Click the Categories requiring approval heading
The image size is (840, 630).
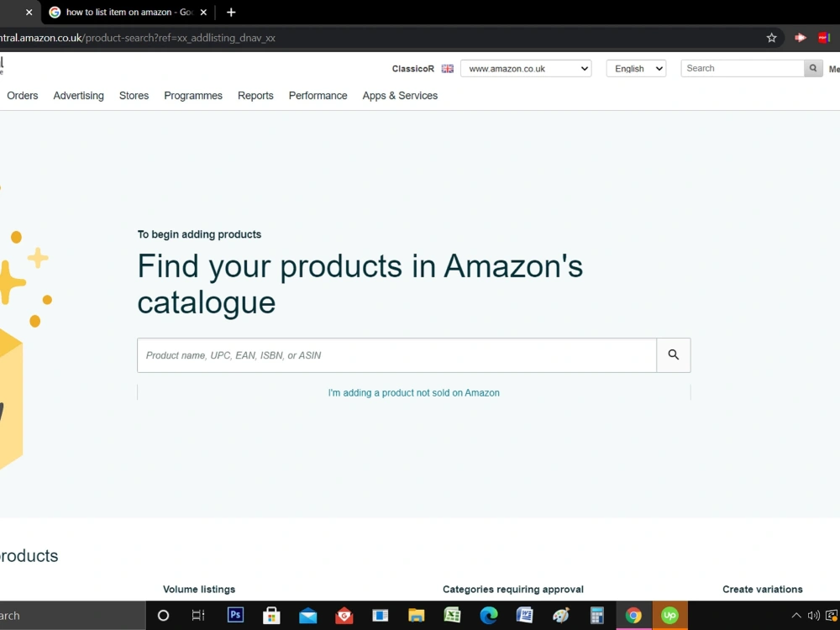[x=513, y=590]
